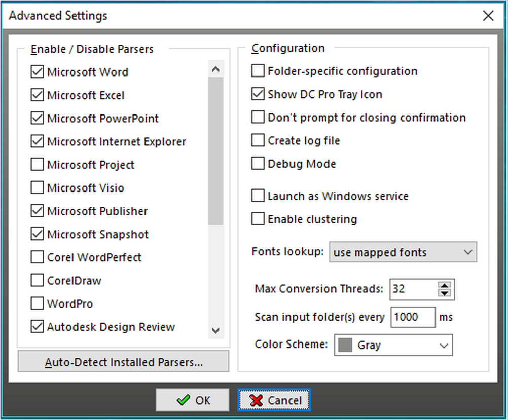Enable Folder-specific configuration
508x420 pixels.
coord(258,71)
